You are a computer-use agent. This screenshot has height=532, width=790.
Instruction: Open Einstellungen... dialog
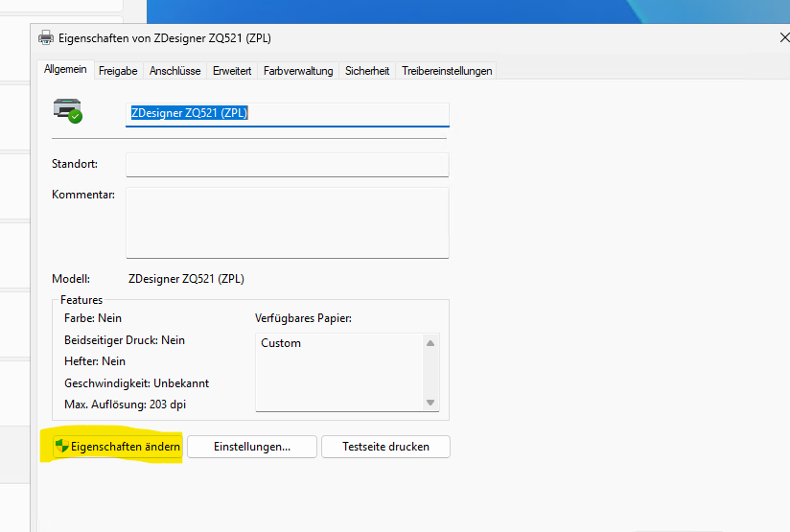tap(251, 447)
